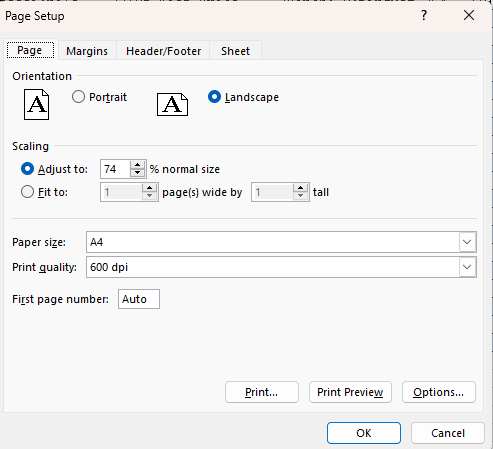The image size is (493, 449).
Task: Click the 600 dpi print quality value
Action: click(109, 267)
